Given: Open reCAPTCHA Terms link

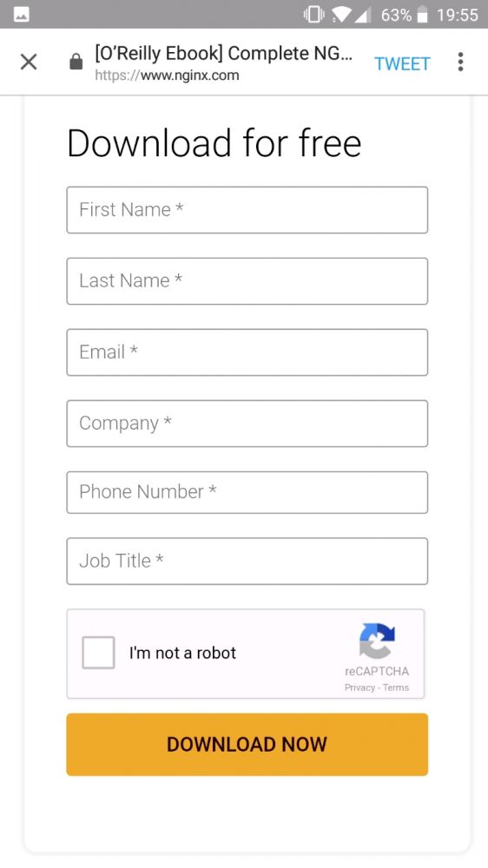Looking at the screenshot, I should point(396,687).
